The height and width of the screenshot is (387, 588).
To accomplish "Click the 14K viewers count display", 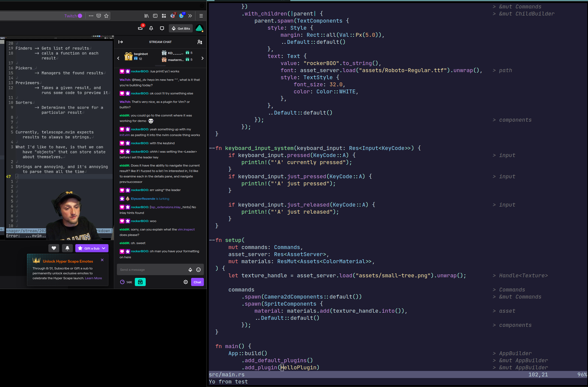I will coord(129,282).
